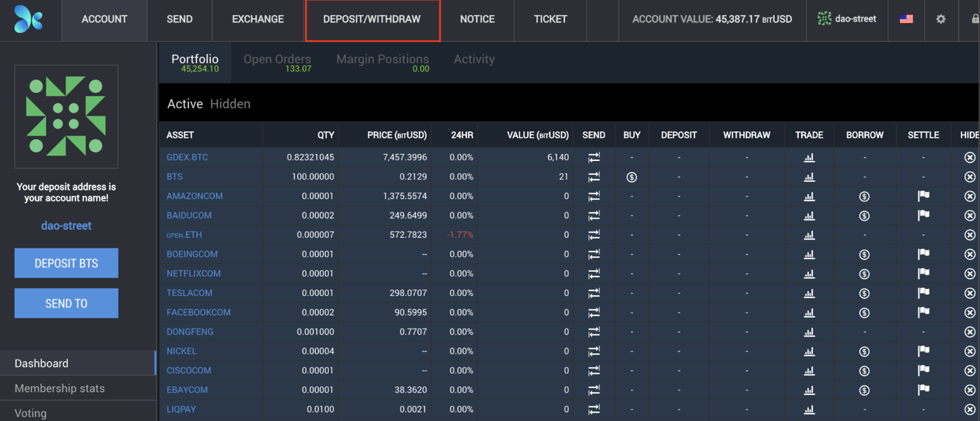Click the BAIDUCOM settle flag icon

(923, 215)
